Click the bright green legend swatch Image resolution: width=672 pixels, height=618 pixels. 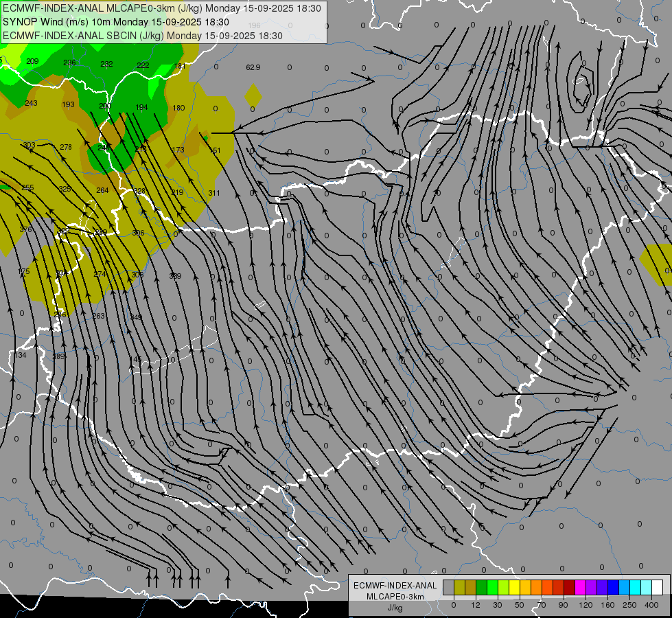click(493, 587)
